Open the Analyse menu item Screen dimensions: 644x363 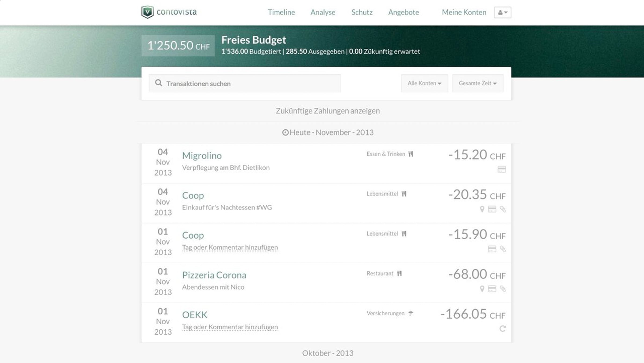[323, 12]
